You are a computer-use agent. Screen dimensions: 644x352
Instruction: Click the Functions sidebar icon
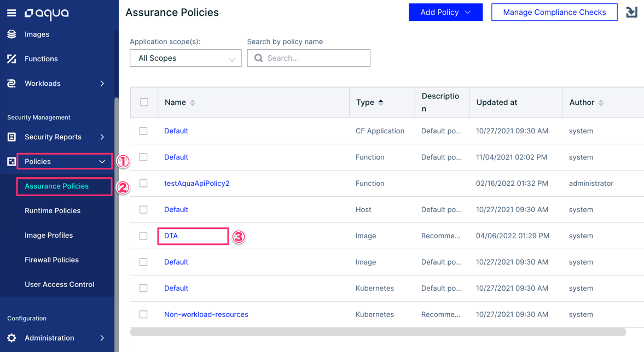pyautogui.click(x=11, y=59)
